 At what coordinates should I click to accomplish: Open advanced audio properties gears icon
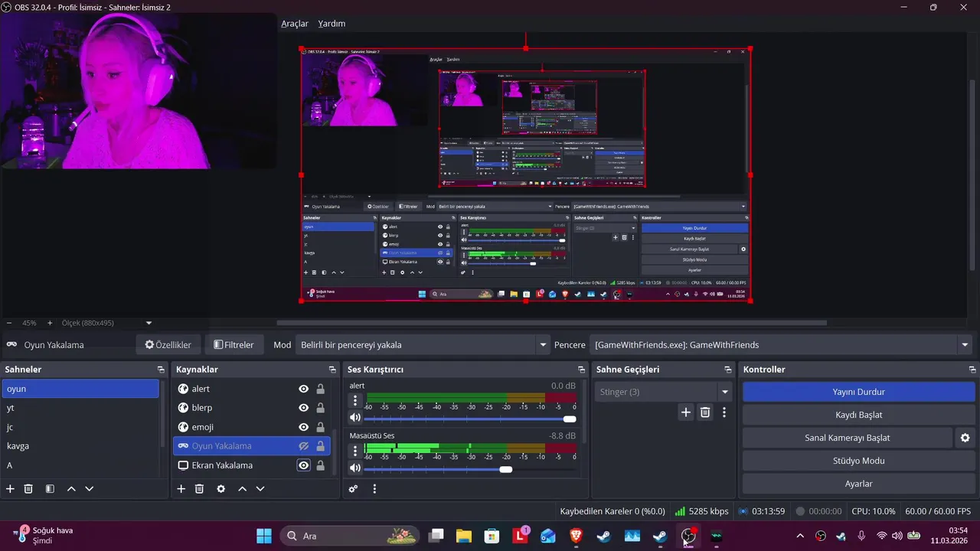pos(353,488)
